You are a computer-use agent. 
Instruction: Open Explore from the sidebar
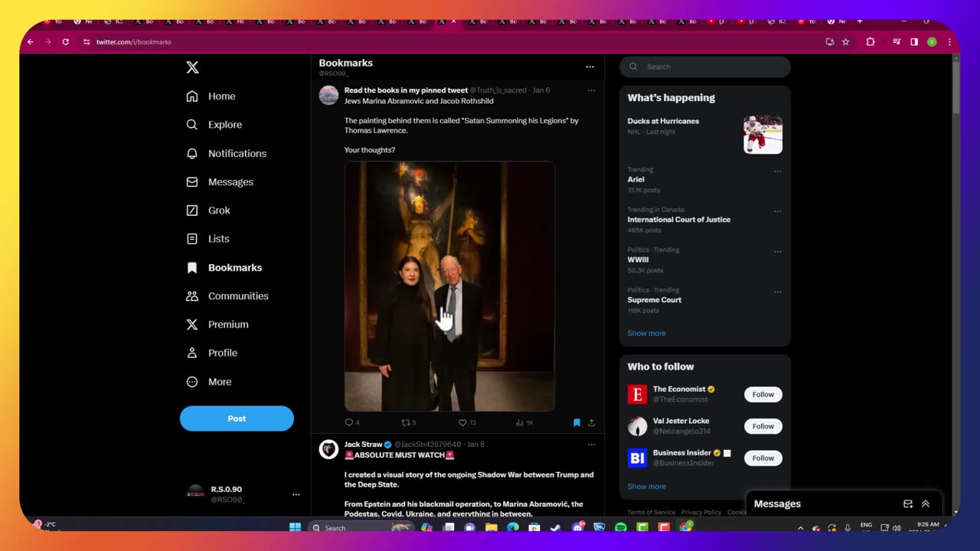coord(214,125)
